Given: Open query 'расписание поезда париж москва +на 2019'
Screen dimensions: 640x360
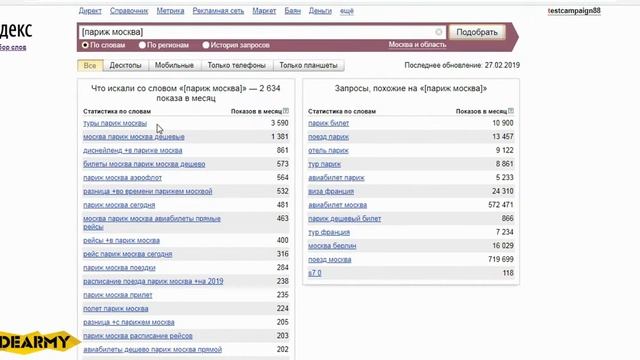Looking at the screenshot, I should tap(153, 281).
